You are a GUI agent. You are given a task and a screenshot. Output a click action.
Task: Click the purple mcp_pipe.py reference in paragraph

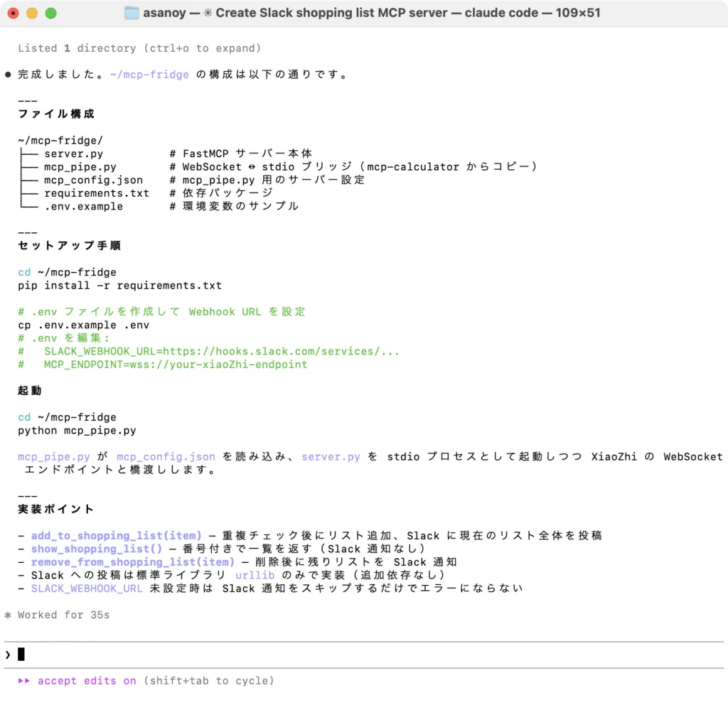[x=54, y=457]
